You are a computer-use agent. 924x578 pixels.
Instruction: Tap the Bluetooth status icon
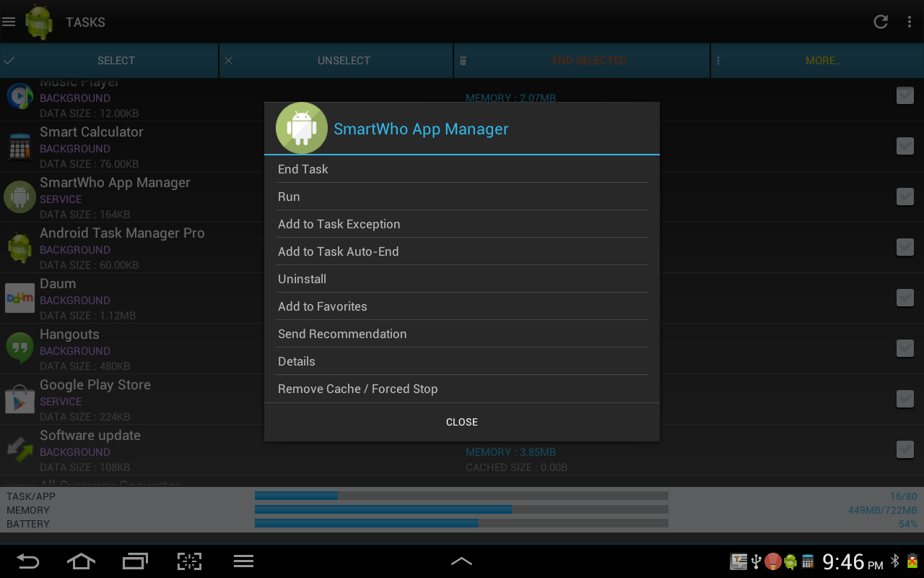point(895,561)
